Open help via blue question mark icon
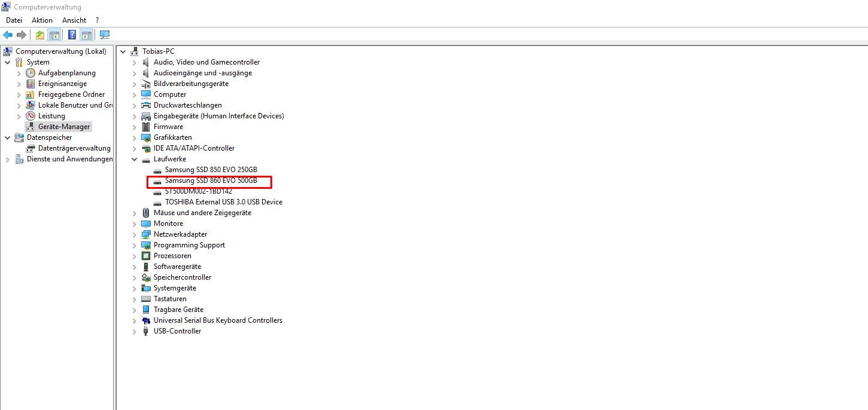The height and width of the screenshot is (410, 868). point(72,35)
